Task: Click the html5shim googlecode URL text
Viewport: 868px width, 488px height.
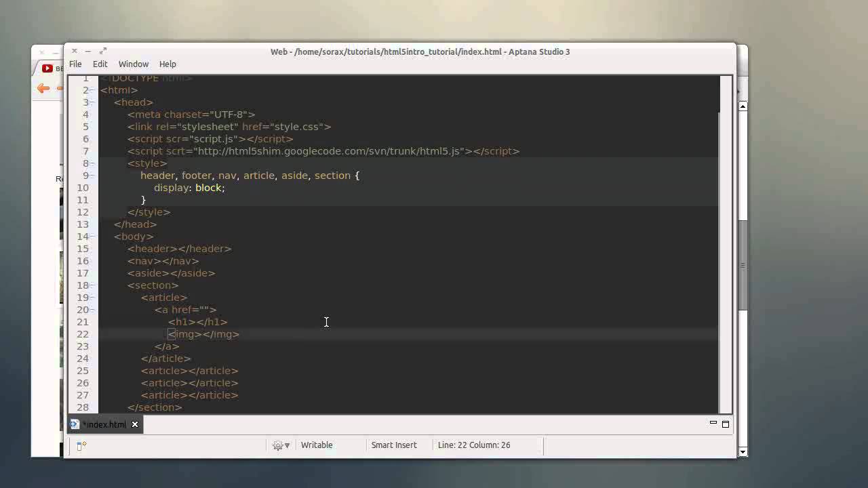Action: (329, 151)
